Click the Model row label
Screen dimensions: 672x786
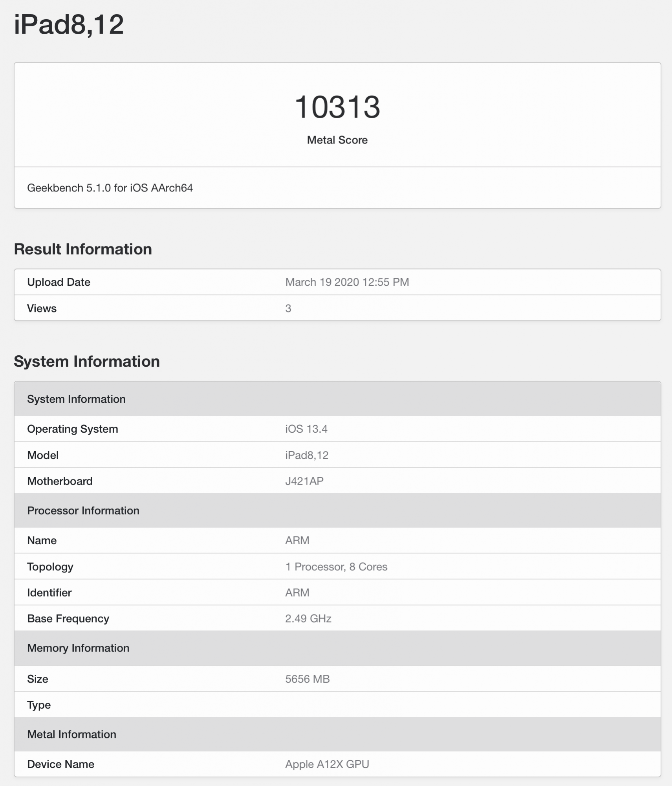43,455
